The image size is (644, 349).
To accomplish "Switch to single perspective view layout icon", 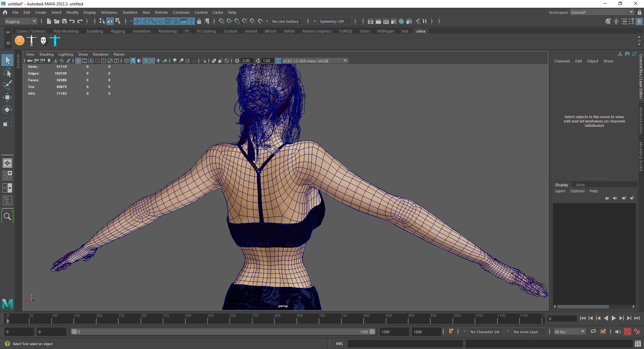I will [x=7, y=163].
